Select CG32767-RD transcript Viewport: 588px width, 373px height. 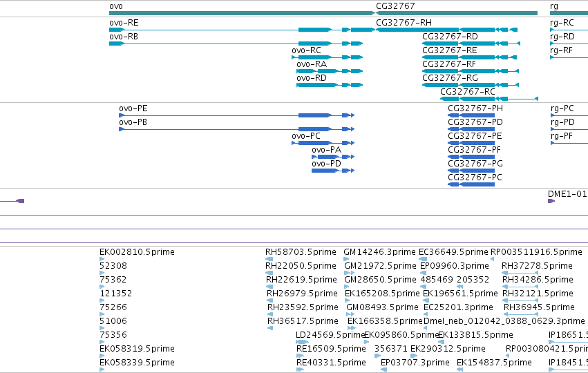(x=471, y=44)
